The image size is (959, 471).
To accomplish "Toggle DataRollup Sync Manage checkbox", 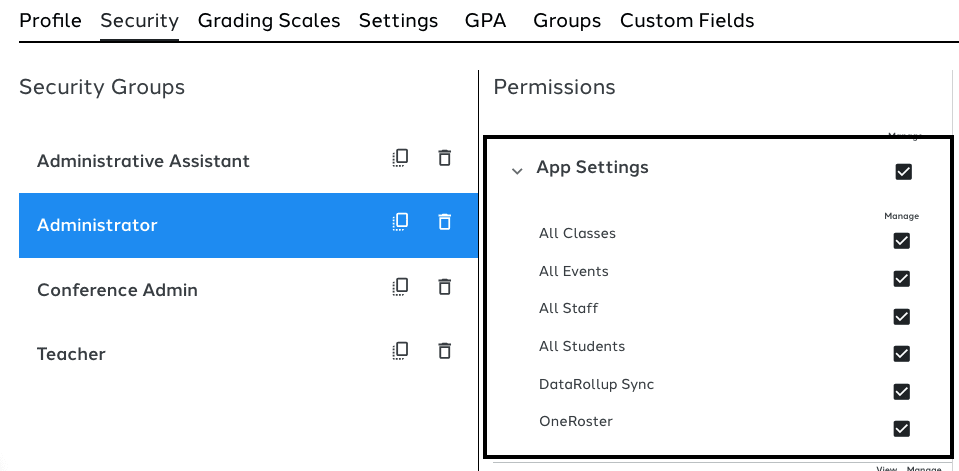I will (x=901, y=391).
